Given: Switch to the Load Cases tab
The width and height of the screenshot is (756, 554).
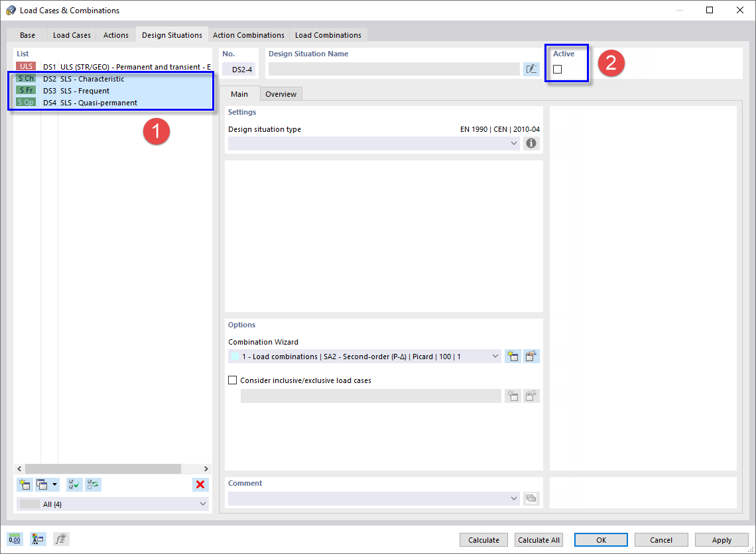Looking at the screenshot, I should (72, 35).
